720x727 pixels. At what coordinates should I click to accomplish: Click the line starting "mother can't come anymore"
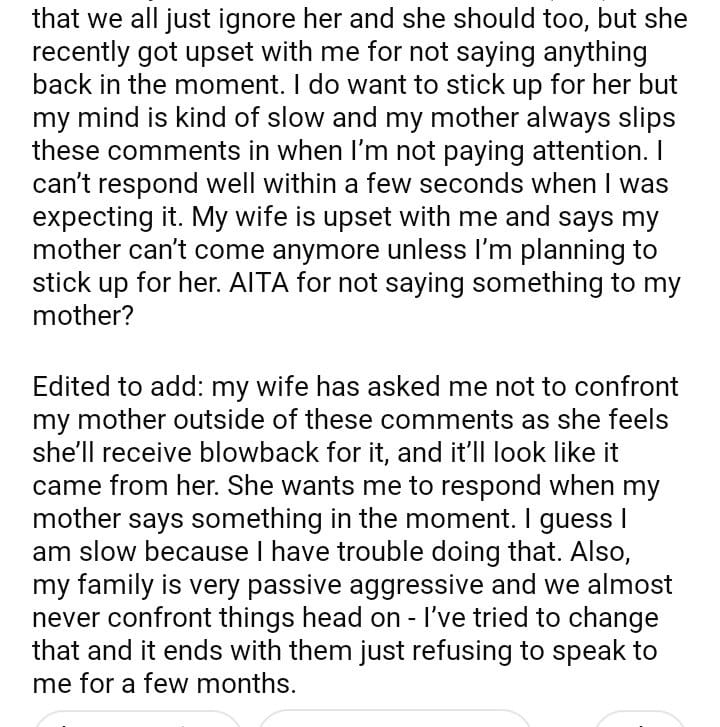344,251
